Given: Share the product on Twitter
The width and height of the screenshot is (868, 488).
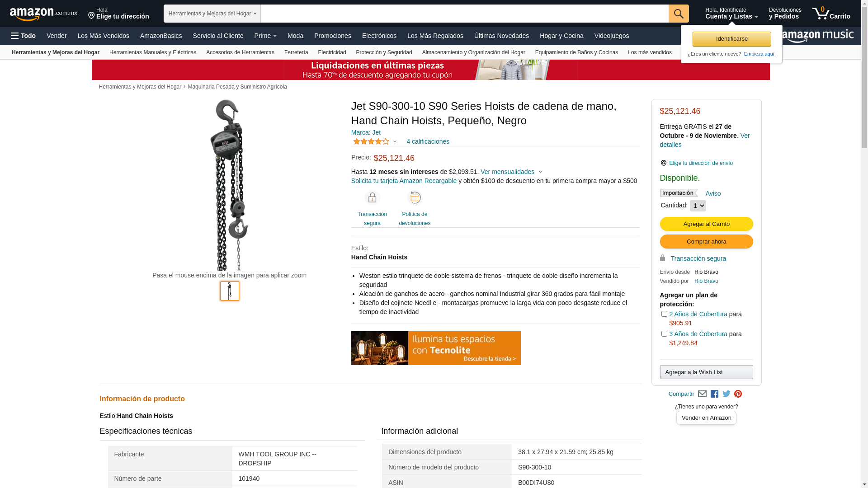Looking at the screenshot, I should point(726,394).
